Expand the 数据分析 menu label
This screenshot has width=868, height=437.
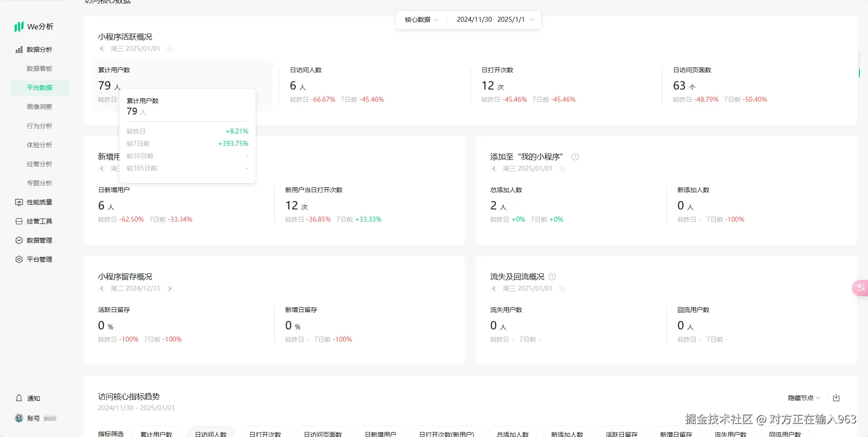[39, 50]
